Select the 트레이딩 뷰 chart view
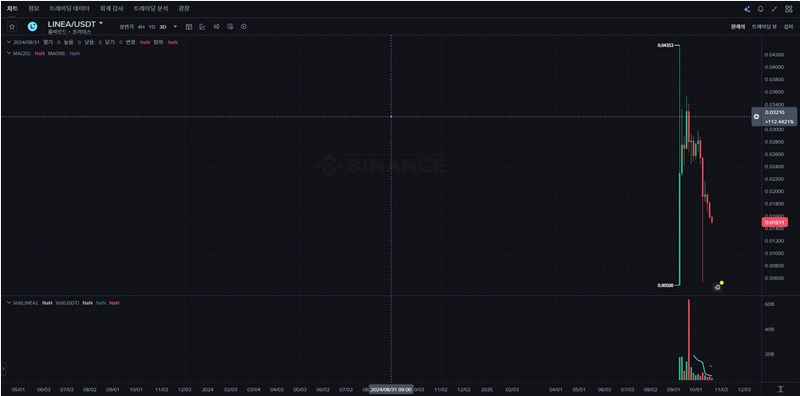800x396 pixels. (x=764, y=27)
